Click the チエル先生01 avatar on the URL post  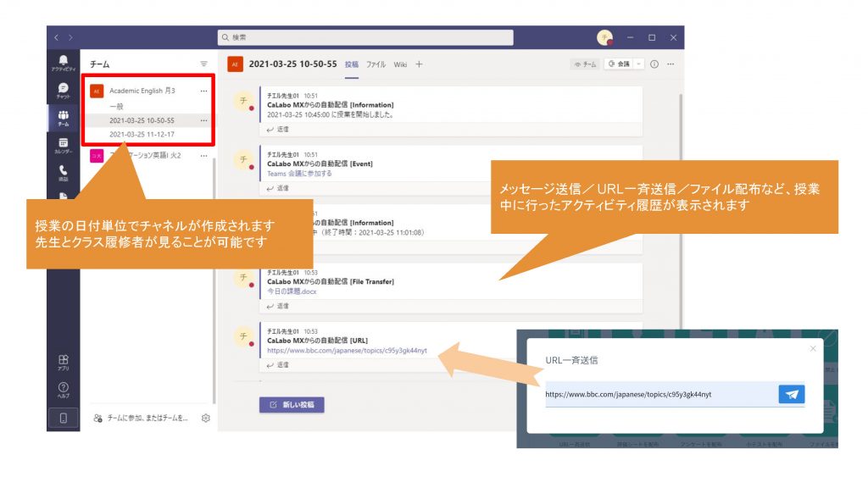[243, 336]
